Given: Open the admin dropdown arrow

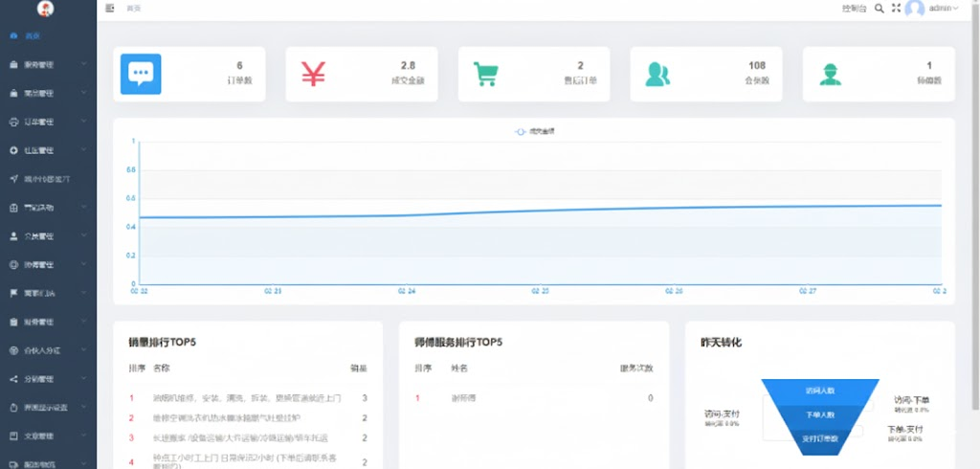Looking at the screenshot, I should [956, 8].
